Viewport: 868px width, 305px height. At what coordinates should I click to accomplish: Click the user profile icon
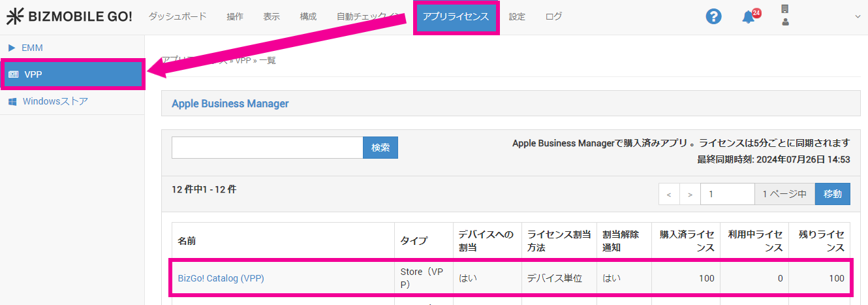[785, 22]
